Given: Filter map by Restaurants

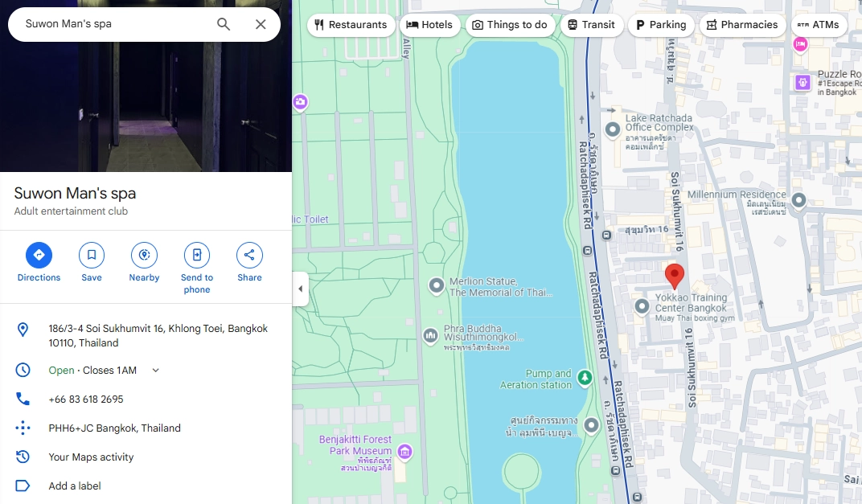Looking at the screenshot, I should point(351,25).
